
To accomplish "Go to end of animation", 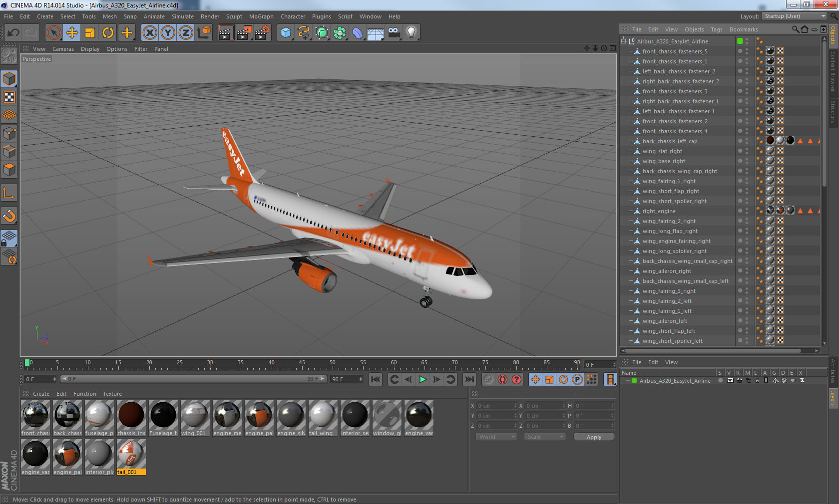I will (469, 380).
